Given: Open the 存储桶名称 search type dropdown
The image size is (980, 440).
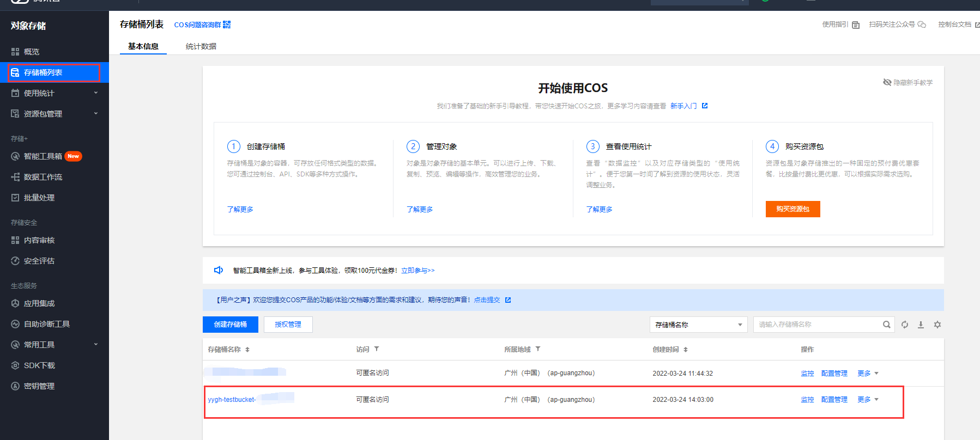Looking at the screenshot, I should click(699, 325).
